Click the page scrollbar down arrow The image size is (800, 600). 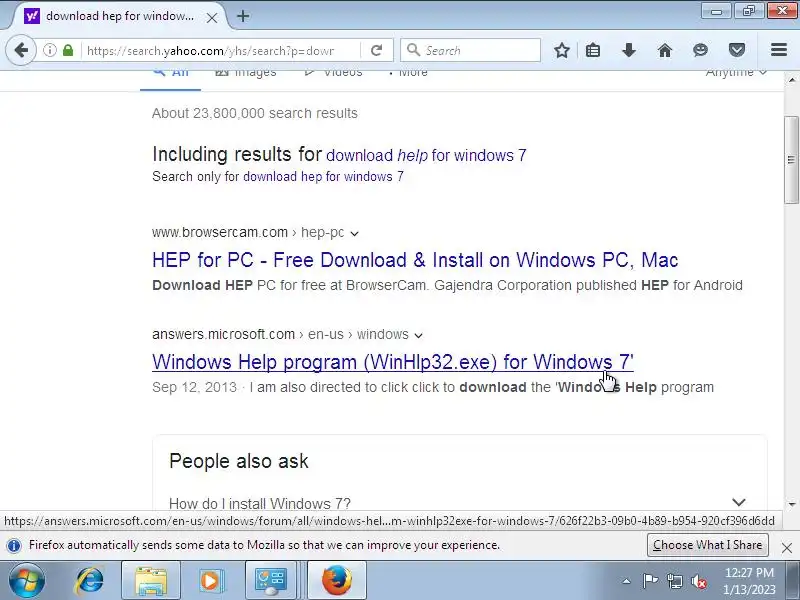point(792,504)
